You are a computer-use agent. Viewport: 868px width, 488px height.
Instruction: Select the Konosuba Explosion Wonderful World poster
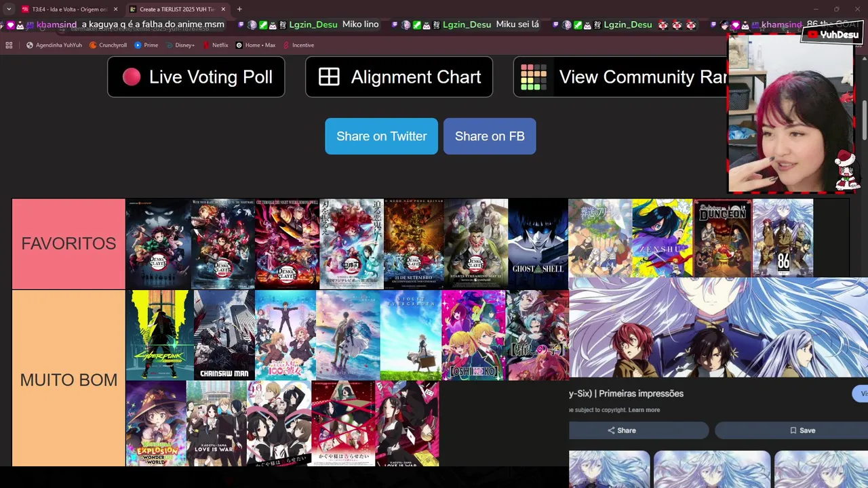156,424
